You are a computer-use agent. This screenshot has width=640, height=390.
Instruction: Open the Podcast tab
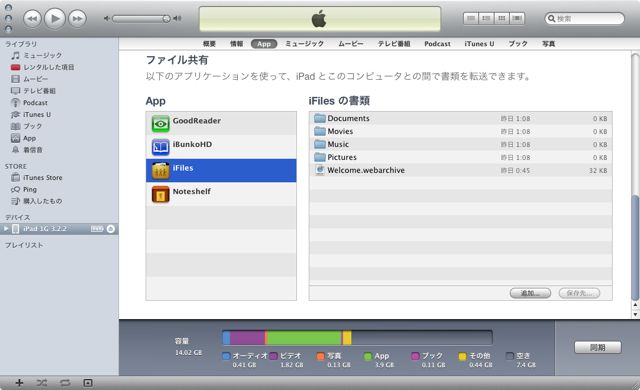(x=438, y=44)
